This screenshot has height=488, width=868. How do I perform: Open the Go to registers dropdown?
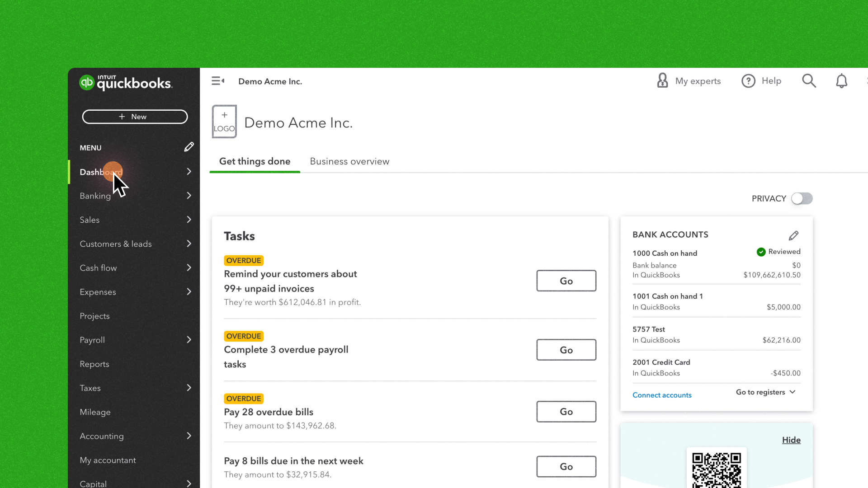pyautogui.click(x=765, y=392)
